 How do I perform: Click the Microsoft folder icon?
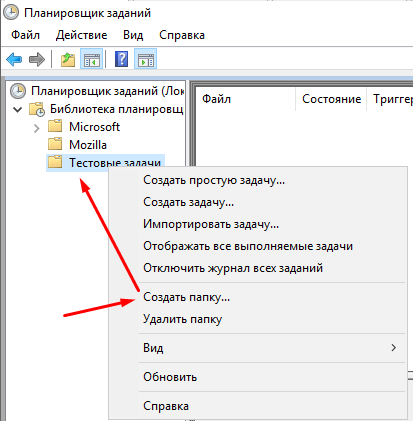click(x=55, y=126)
